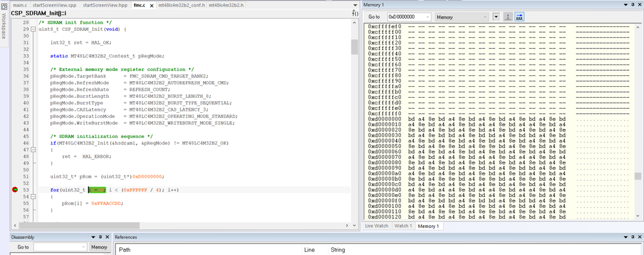Toggle Memory 1 zone display button
The image size is (644, 255).
point(508,17)
